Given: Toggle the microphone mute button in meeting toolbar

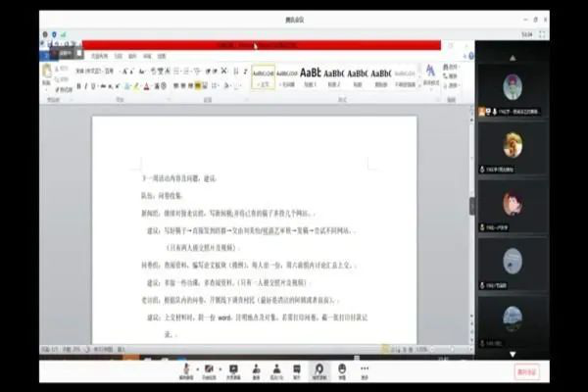Looking at the screenshot, I should click(184, 370).
